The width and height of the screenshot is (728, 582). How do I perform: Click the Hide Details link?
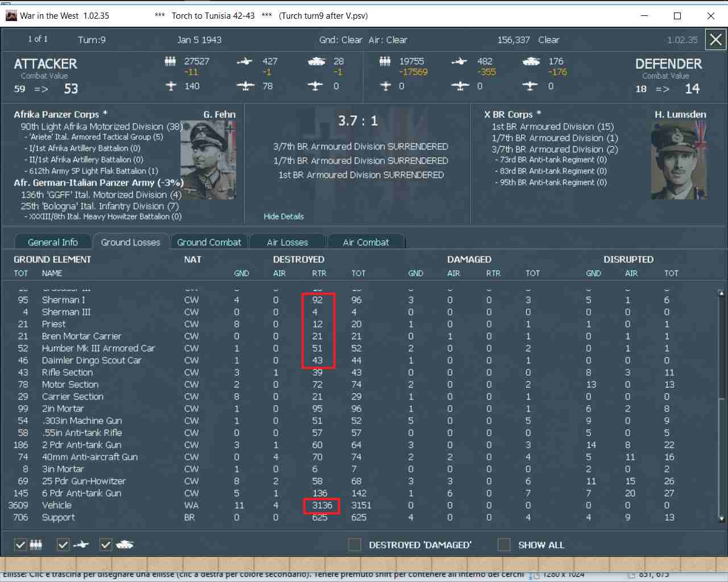(284, 217)
